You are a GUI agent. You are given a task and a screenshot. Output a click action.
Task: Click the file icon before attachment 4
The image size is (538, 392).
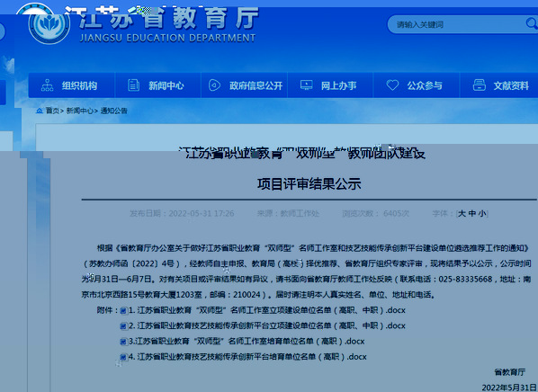[123, 357]
